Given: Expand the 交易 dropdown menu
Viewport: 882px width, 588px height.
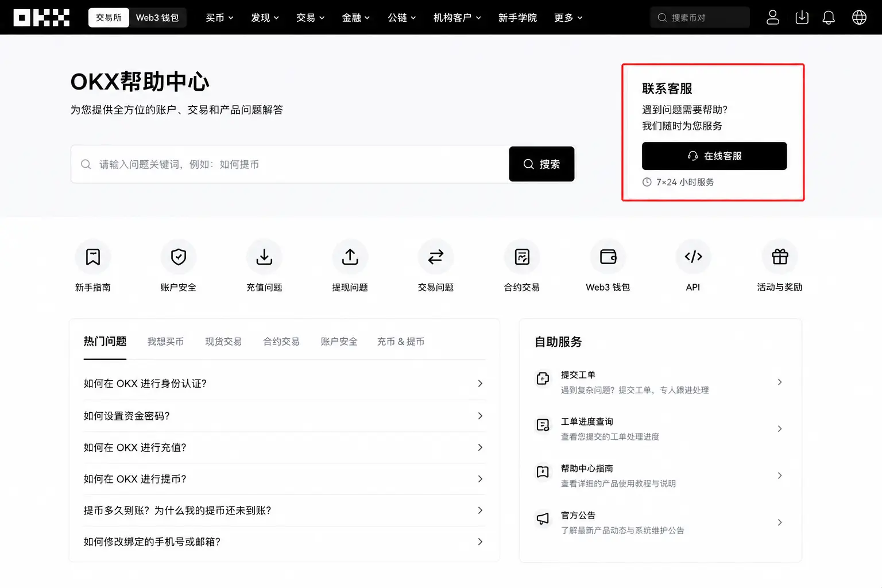Looking at the screenshot, I should coord(310,18).
